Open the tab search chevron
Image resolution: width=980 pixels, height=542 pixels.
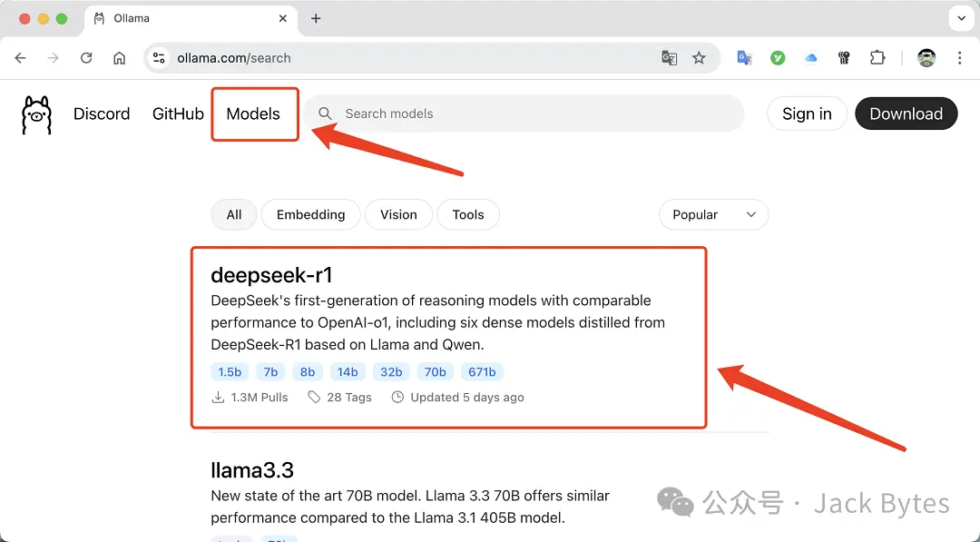tap(960, 17)
